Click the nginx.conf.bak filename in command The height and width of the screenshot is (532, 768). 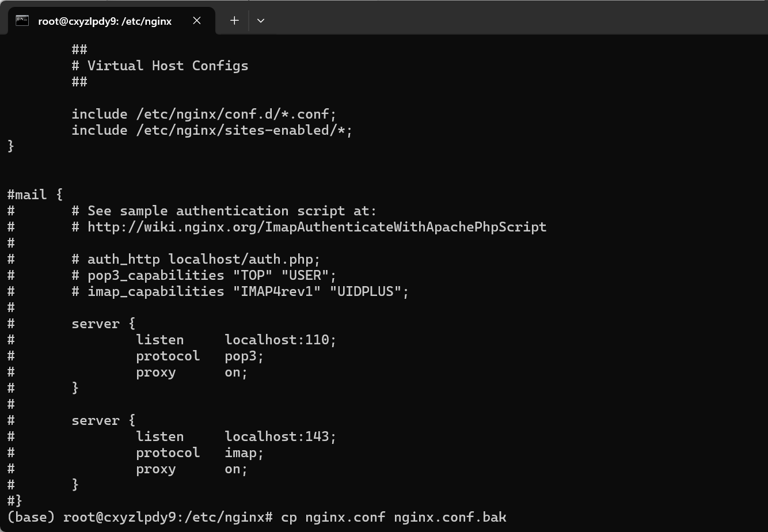[450, 517]
